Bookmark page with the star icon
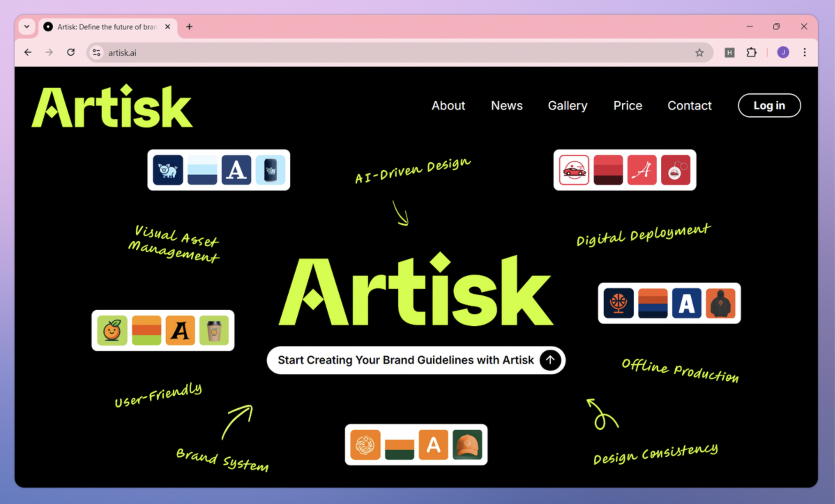The width and height of the screenshot is (835, 504). pos(699,53)
